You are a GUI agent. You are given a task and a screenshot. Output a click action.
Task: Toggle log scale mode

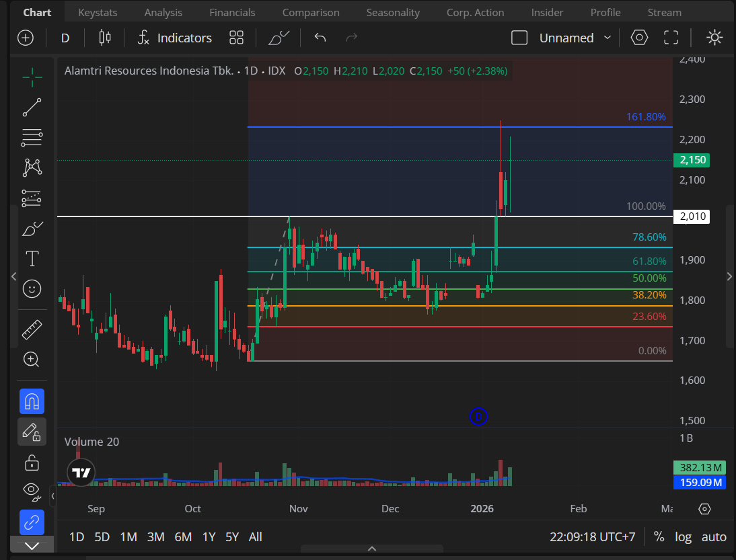click(684, 537)
